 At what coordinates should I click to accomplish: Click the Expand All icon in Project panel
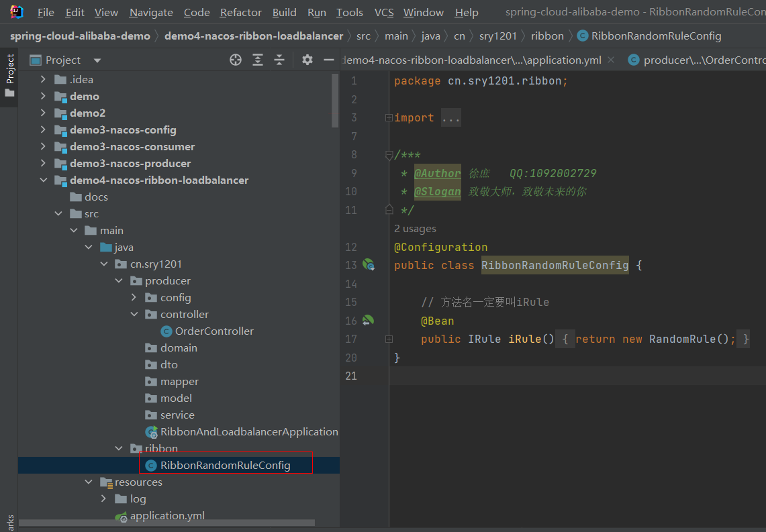(x=258, y=60)
